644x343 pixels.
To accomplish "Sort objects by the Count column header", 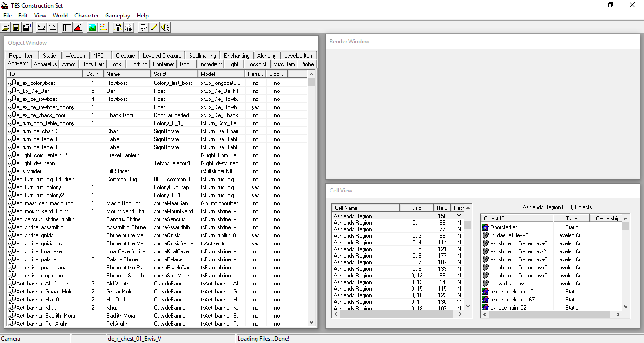I will (x=93, y=74).
